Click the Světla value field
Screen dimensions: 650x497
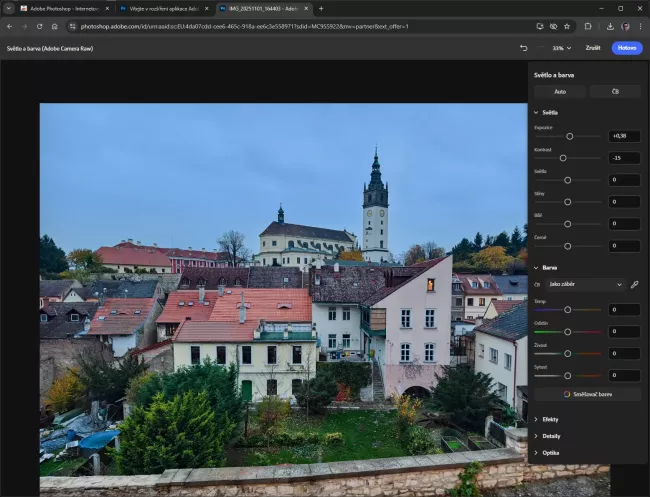click(x=624, y=180)
